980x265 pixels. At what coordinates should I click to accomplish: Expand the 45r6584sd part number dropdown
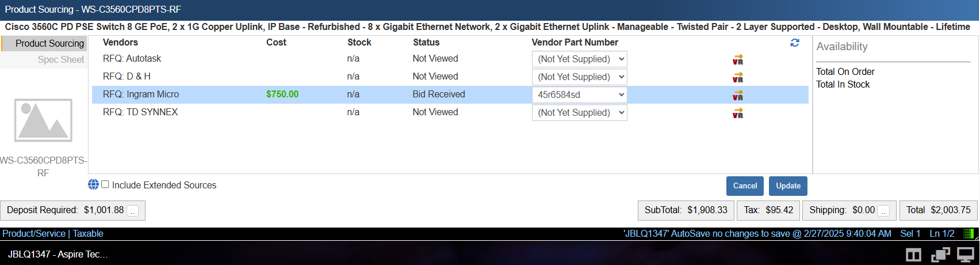coord(579,94)
